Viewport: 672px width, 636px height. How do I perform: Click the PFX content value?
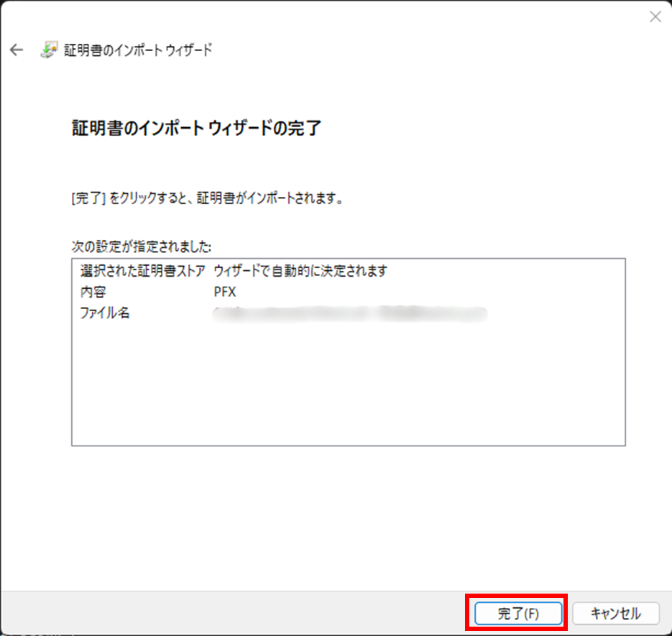224,292
